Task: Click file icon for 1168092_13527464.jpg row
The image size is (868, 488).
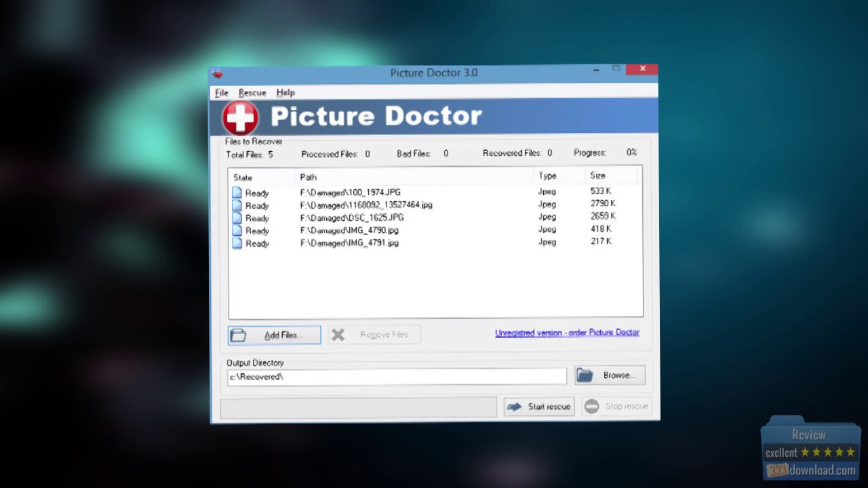Action: click(237, 205)
